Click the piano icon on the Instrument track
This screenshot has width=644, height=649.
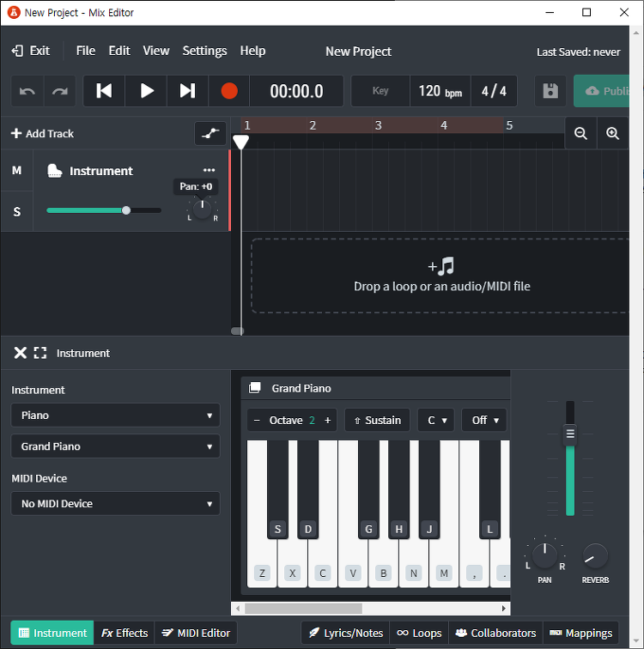55,171
